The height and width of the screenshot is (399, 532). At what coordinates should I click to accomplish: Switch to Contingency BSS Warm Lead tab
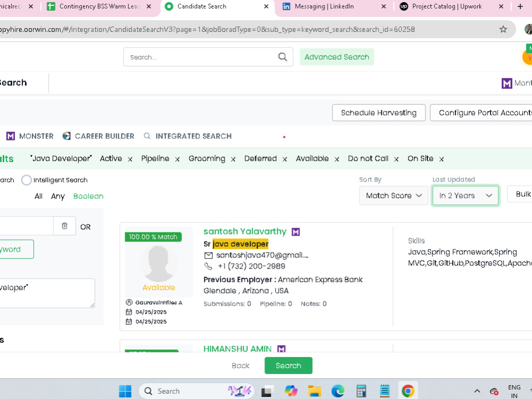click(100, 6)
